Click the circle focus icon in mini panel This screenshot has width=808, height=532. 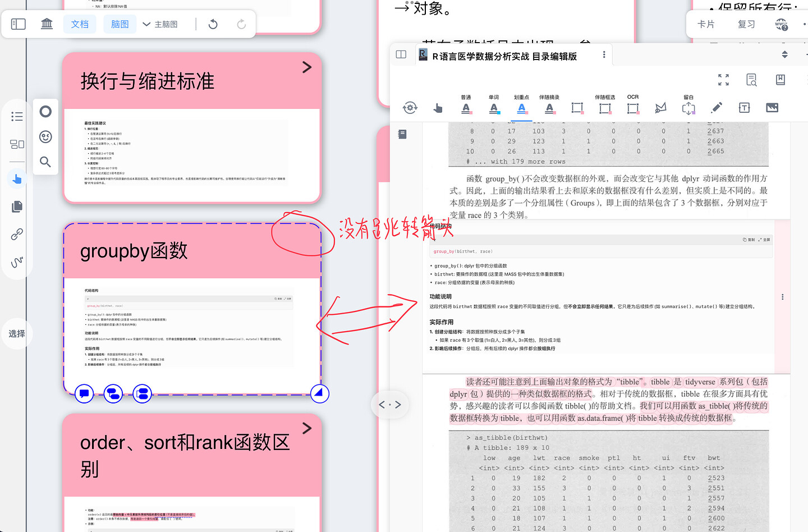(45, 111)
